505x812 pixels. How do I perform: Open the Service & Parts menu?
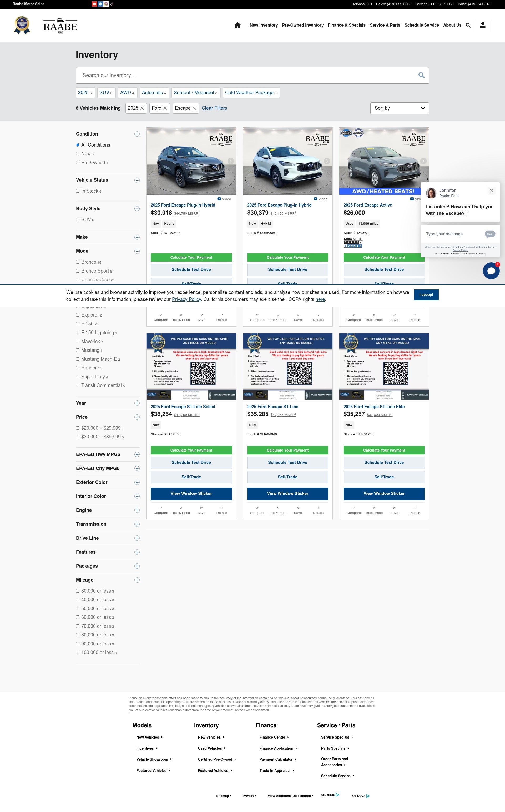(x=385, y=25)
